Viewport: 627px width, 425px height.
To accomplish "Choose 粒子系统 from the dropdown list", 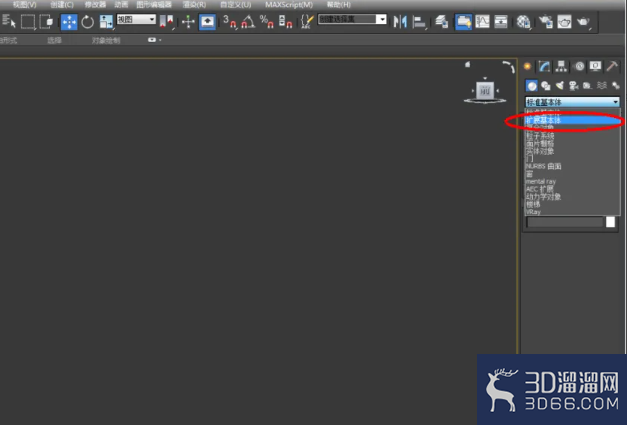I will pos(572,136).
